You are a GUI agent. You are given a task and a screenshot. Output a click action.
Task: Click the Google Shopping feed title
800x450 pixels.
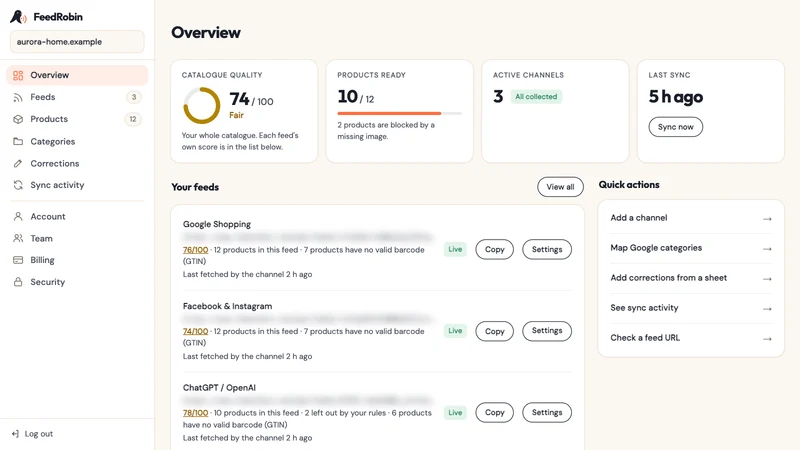click(217, 224)
